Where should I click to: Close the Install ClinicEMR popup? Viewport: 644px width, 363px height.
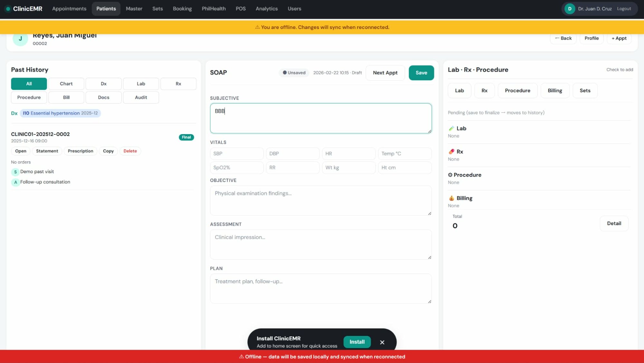point(382,342)
